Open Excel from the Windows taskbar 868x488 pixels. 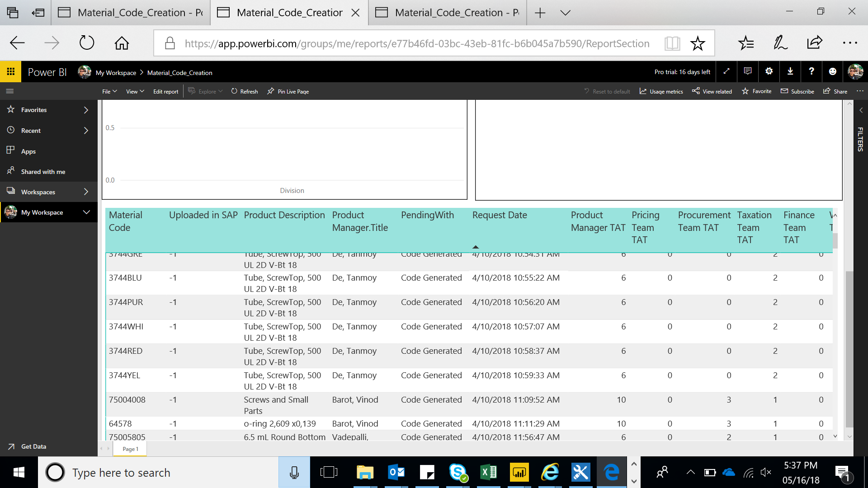pyautogui.click(x=489, y=473)
